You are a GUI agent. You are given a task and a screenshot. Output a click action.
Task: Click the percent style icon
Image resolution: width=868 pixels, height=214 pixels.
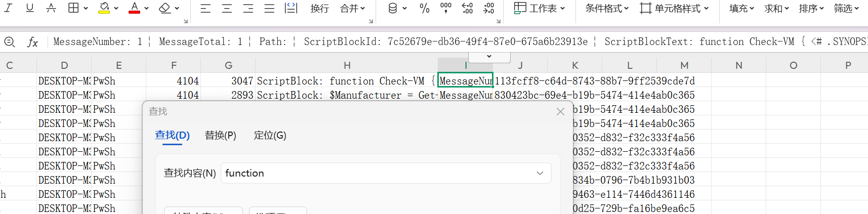click(x=425, y=8)
